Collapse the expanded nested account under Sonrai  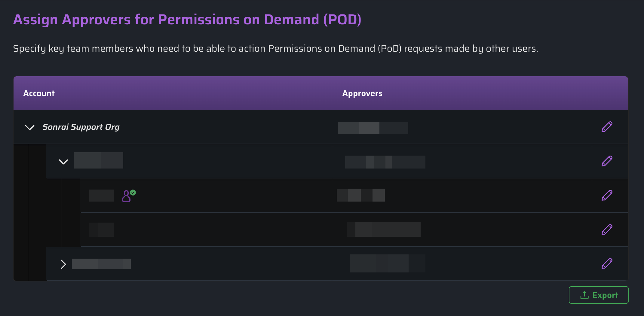click(x=63, y=162)
